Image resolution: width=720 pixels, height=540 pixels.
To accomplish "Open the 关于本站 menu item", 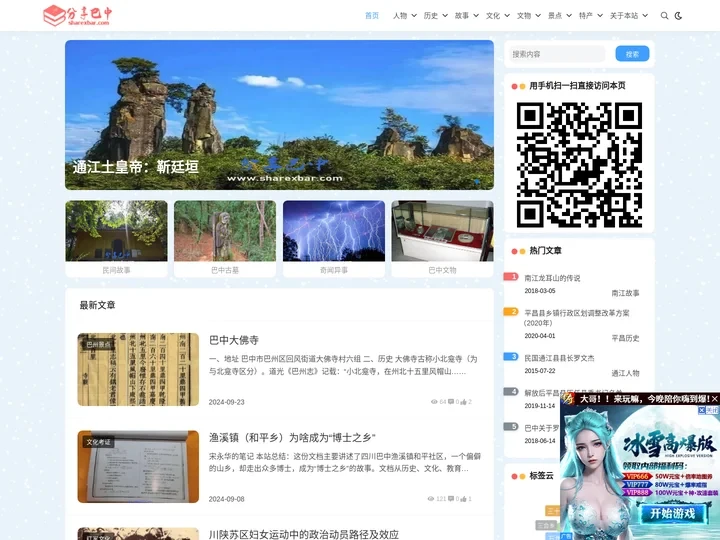I will (x=624, y=16).
